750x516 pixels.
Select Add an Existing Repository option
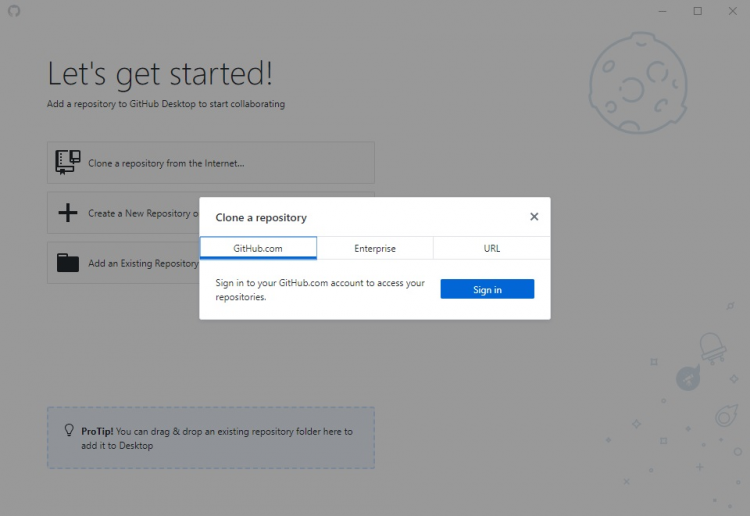123,263
